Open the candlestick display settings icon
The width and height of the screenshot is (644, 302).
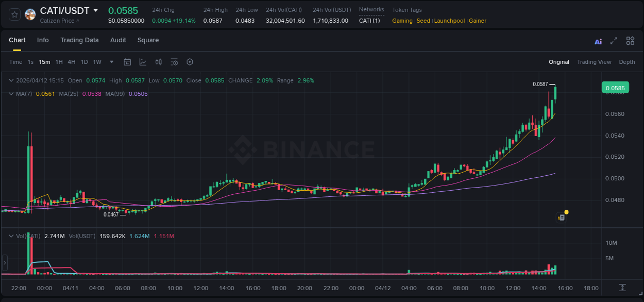pyautogui.click(x=159, y=61)
